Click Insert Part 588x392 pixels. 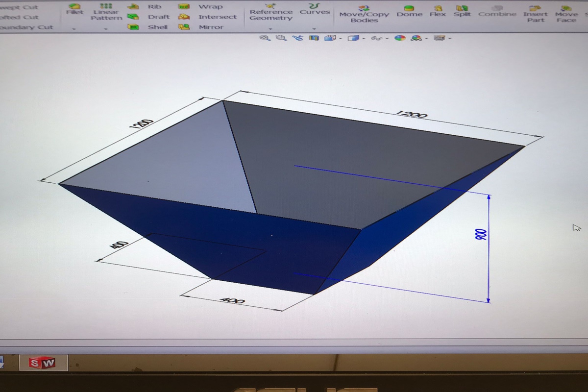[x=535, y=14]
